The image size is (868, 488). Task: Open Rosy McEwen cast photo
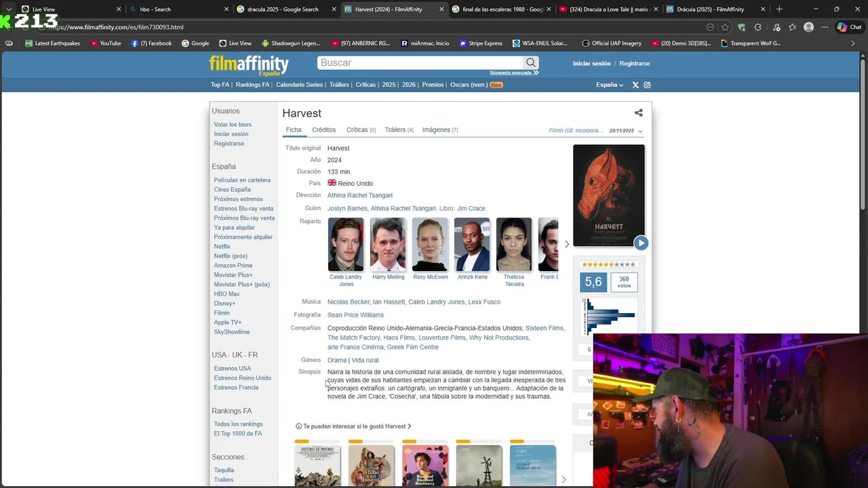pos(431,244)
